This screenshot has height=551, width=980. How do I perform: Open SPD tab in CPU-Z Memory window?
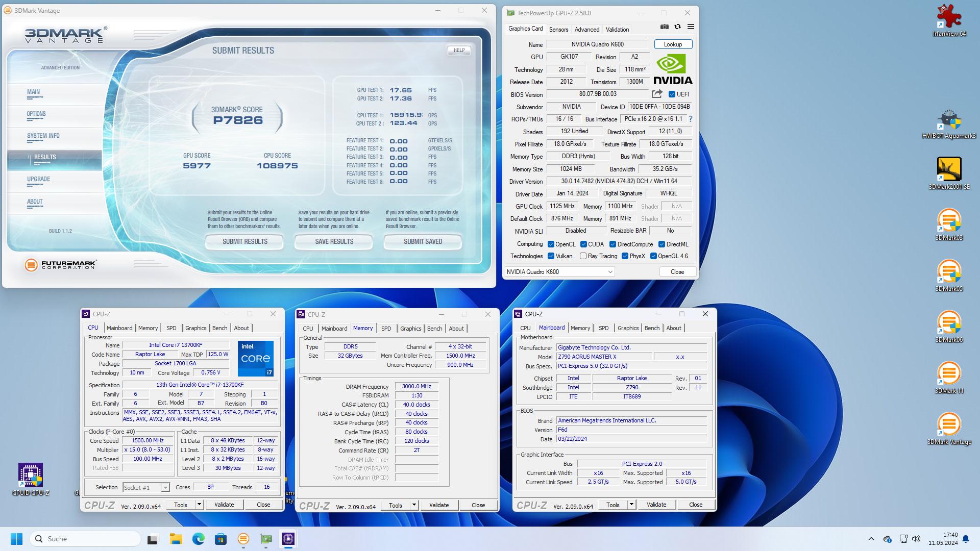(x=386, y=329)
